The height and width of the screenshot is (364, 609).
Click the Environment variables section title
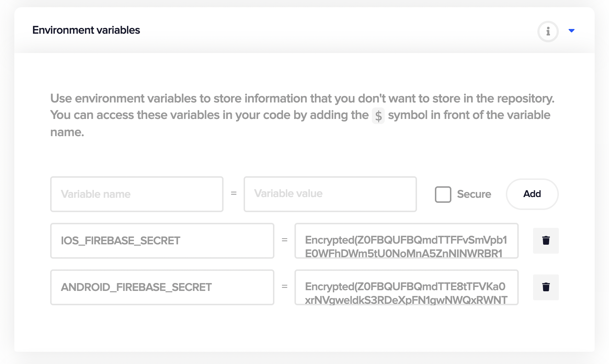[86, 30]
